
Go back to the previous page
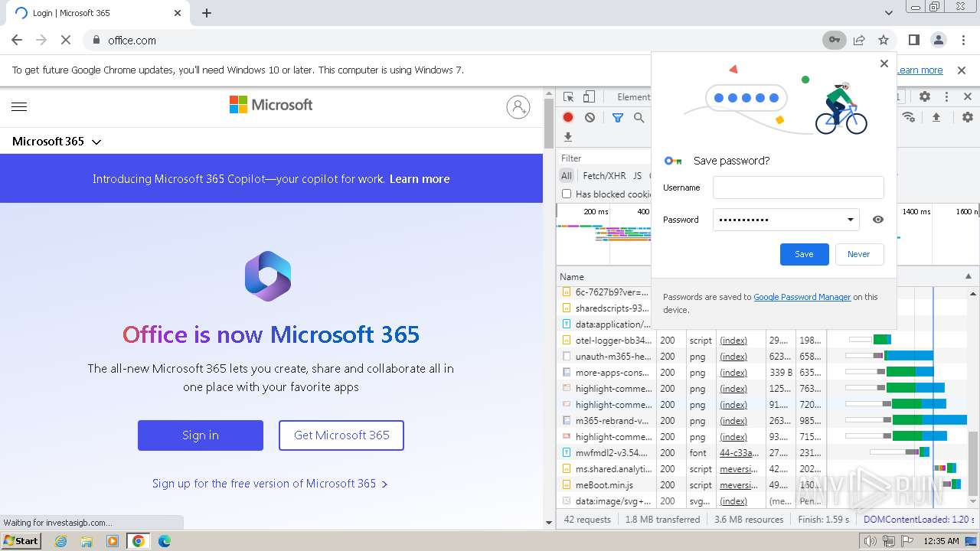17,40
